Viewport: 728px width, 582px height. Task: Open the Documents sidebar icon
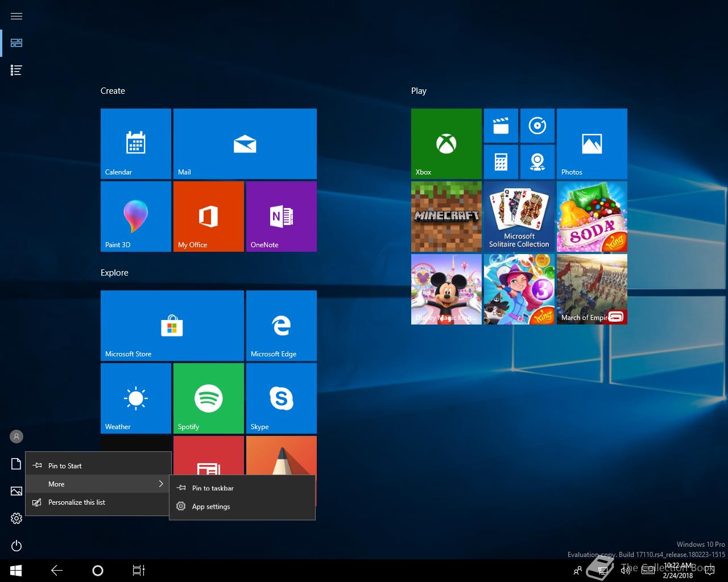tap(16, 464)
